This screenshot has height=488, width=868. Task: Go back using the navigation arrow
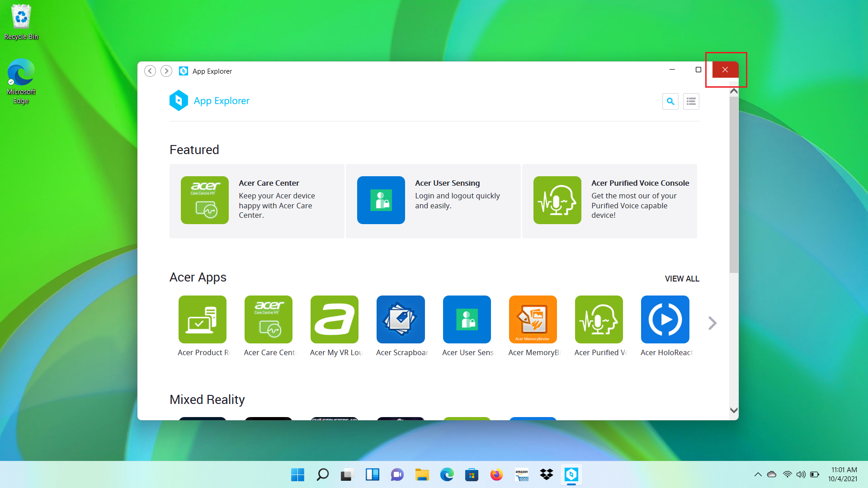coord(150,71)
